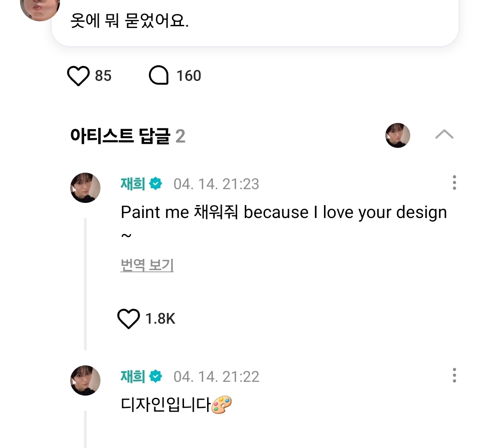Tap the 재희 username on the 21:22 reply

point(133,377)
